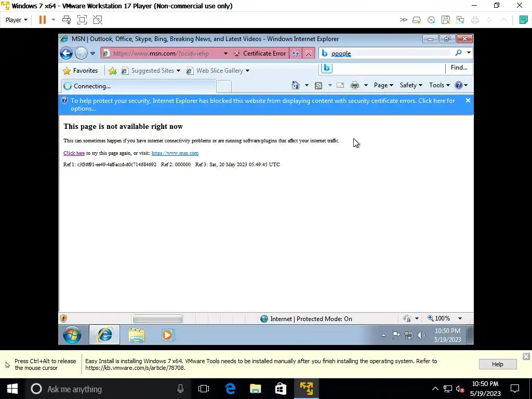Toggle VMware Unity mode icon
The height and width of the screenshot is (399, 532).
[x=98, y=20]
